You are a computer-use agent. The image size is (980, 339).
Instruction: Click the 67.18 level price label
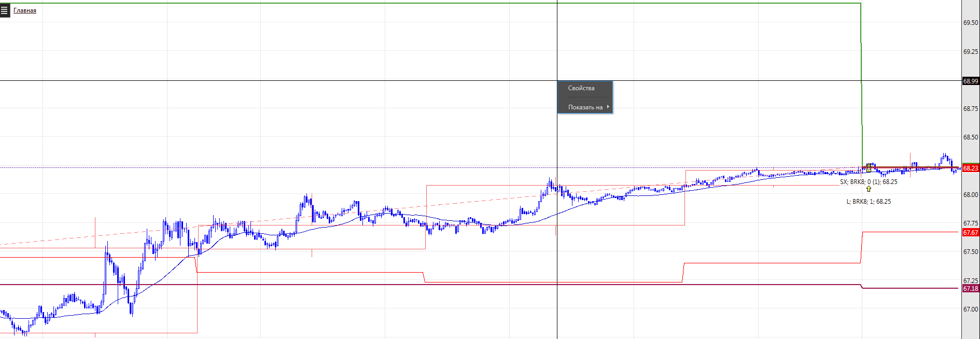pyautogui.click(x=971, y=289)
